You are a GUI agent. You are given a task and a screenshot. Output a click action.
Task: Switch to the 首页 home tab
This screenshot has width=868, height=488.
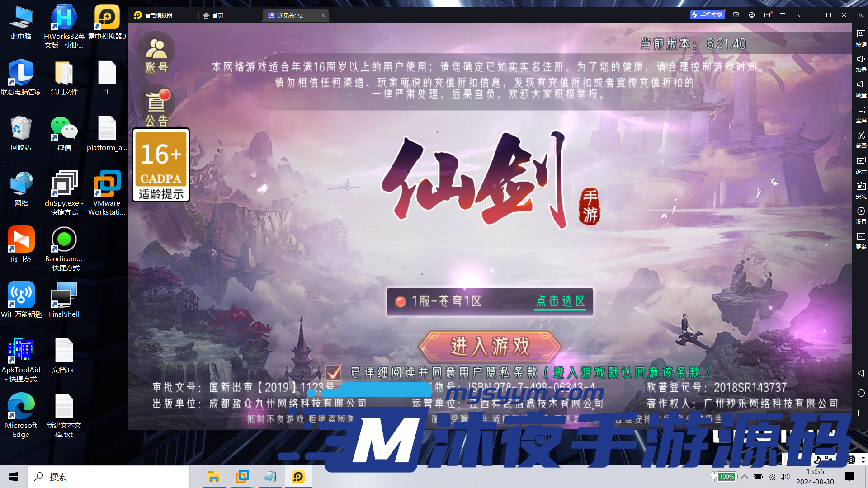coord(213,15)
